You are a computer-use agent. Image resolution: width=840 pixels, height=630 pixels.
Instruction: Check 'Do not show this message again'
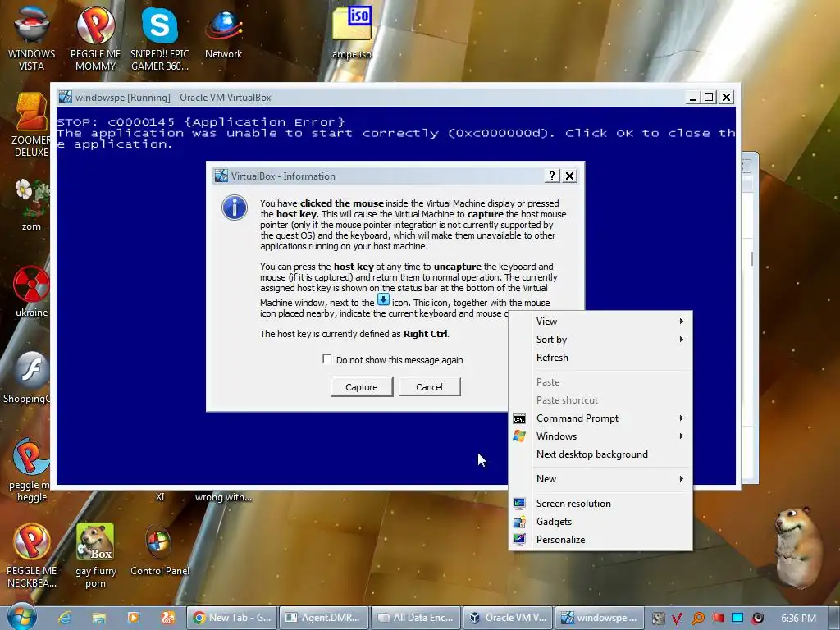point(326,359)
